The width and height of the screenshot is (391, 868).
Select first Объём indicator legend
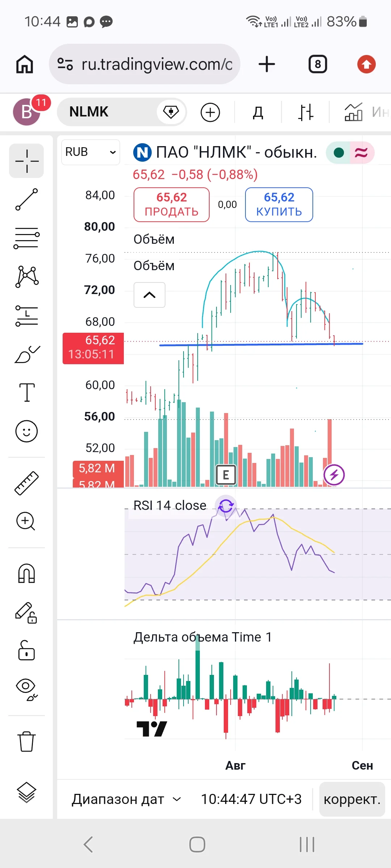[x=154, y=239]
